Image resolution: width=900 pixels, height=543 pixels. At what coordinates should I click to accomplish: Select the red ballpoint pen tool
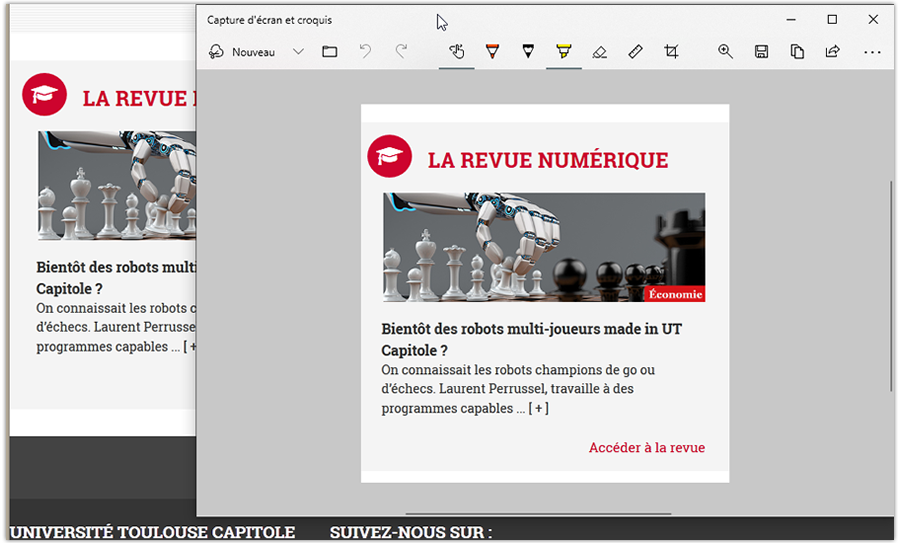pos(492,52)
